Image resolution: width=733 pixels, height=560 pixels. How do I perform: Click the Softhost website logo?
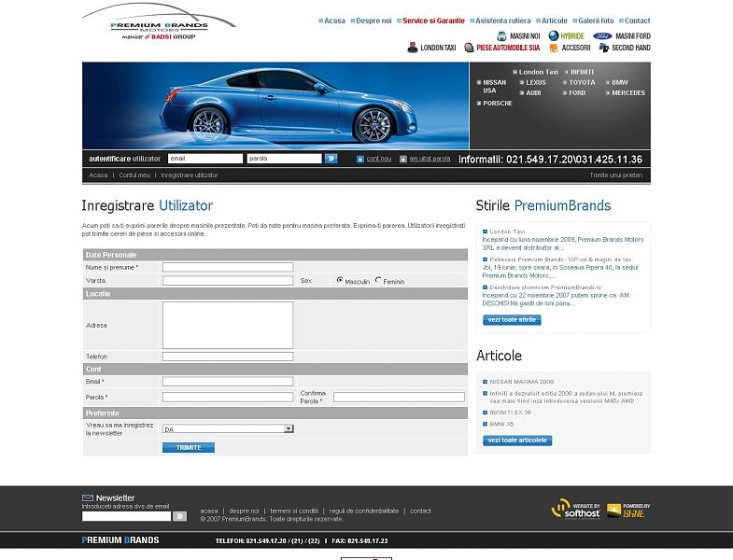click(x=576, y=510)
